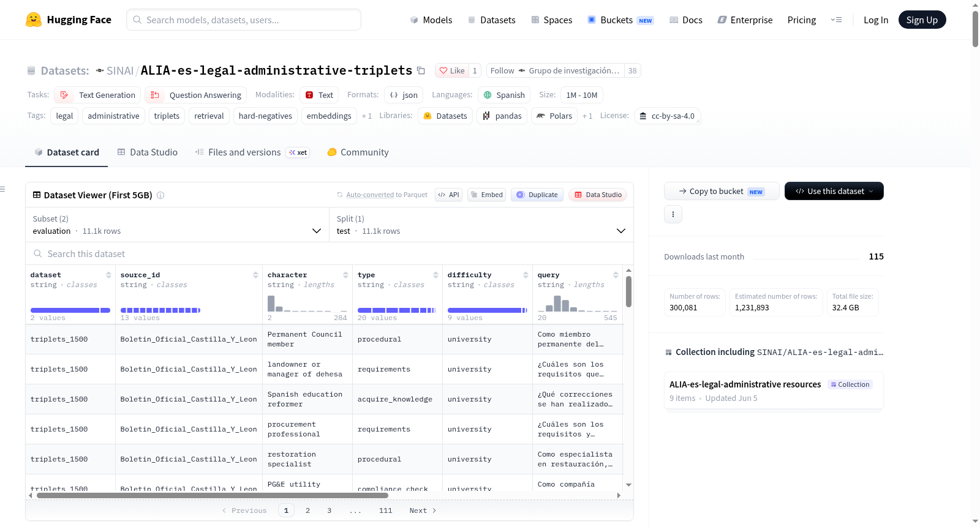Click the Duplicate button

click(x=537, y=195)
